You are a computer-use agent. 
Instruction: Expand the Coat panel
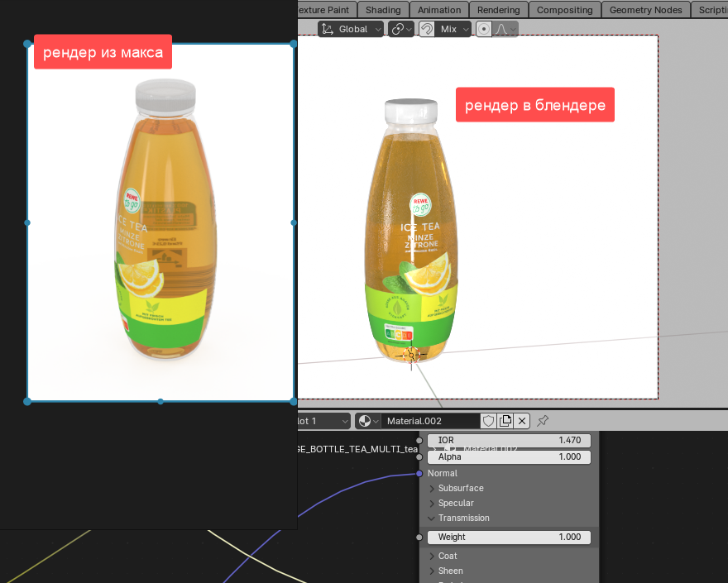(443, 556)
